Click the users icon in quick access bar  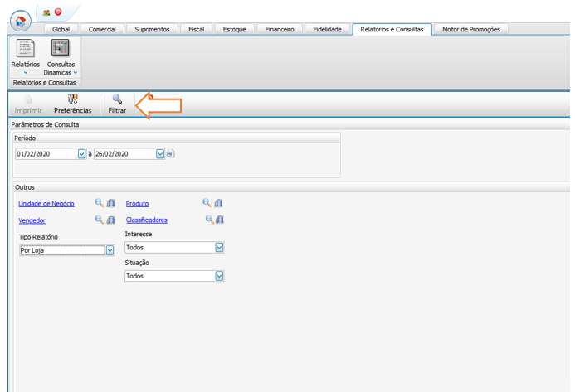[x=46, y=12]
